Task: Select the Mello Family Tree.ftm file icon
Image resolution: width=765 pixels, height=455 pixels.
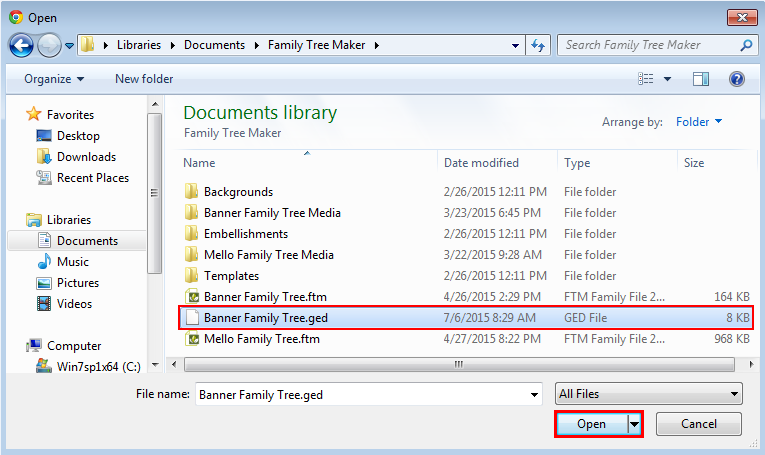Action: pyautogui.click(x=193, y=338)
